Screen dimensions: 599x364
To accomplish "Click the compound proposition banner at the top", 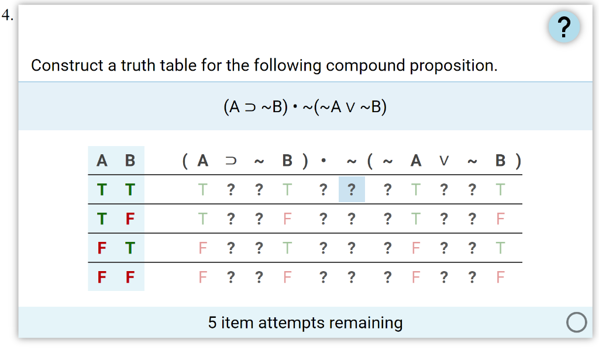I will tap(305, 106).
